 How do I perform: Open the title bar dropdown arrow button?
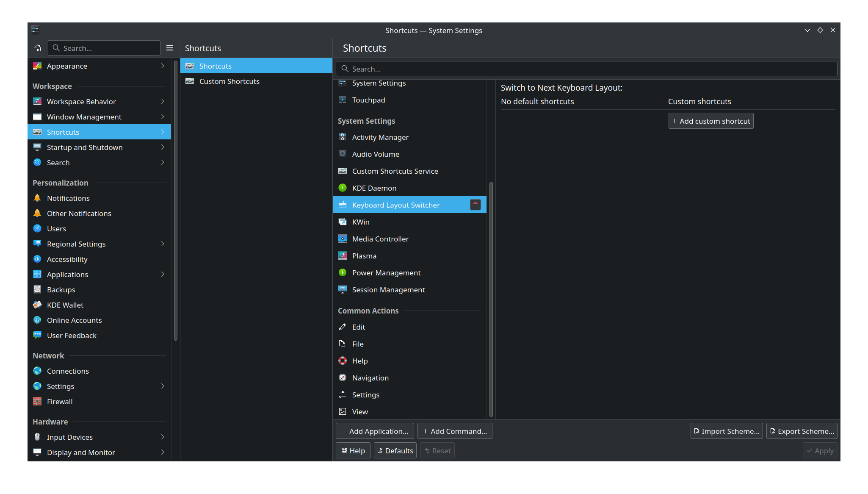(807, 30)
